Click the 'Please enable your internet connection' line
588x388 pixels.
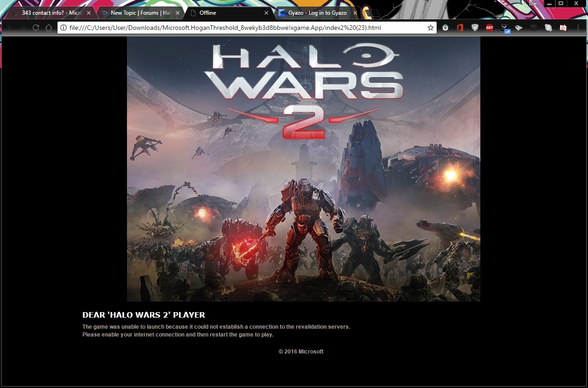click(x=178, y=335)
